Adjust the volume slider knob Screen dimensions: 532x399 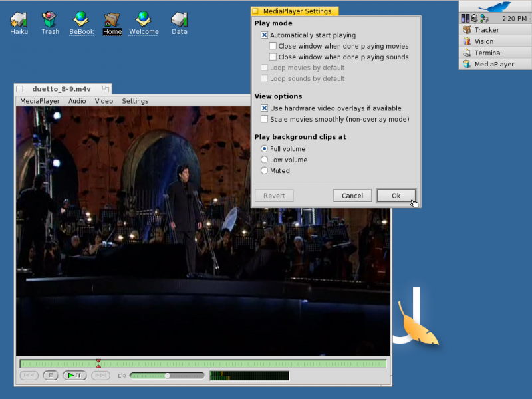(x=168, y=376)
